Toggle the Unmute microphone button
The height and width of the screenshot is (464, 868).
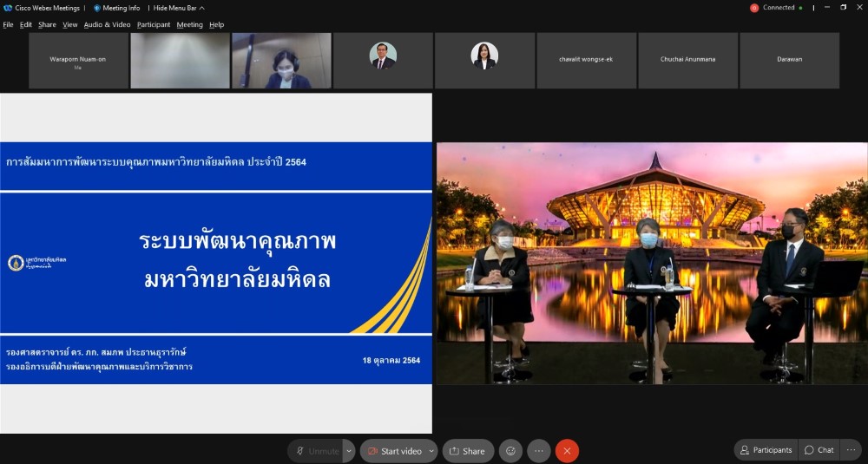pos(317,451)
